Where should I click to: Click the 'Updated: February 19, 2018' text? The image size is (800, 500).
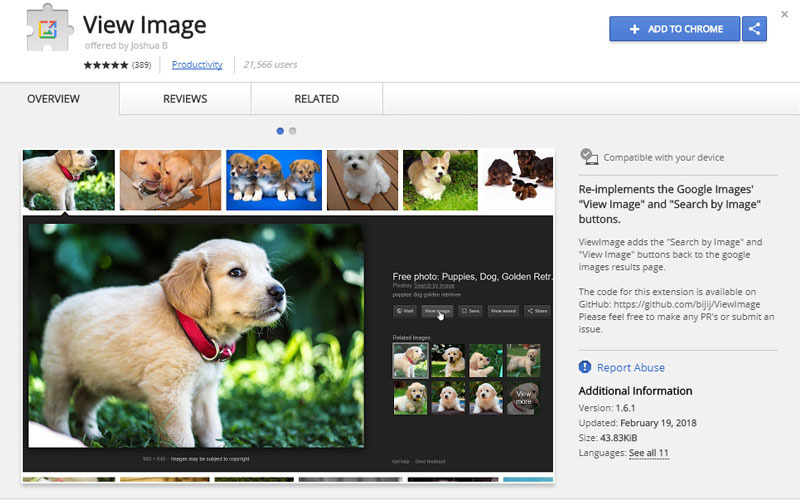pyautogui.click(x=637, y=423)
